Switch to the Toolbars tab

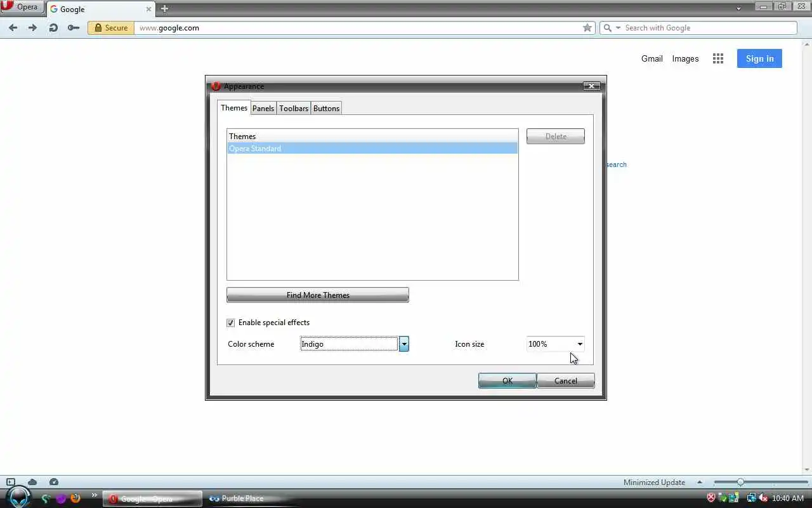pyautogui.click(x=294, y=108)
